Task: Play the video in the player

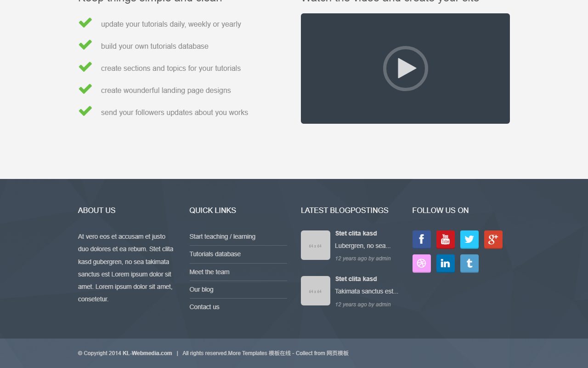Action: pyautogui.click(x=405, y=69)
